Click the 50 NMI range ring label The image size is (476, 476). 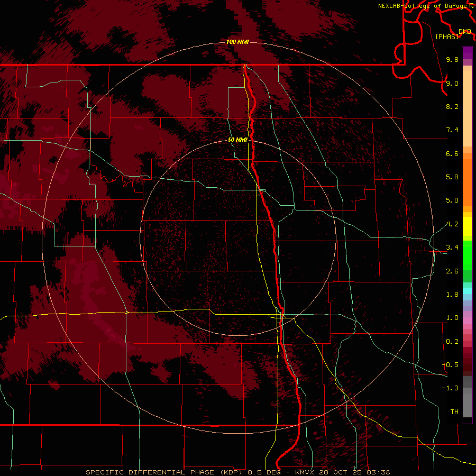237,140
